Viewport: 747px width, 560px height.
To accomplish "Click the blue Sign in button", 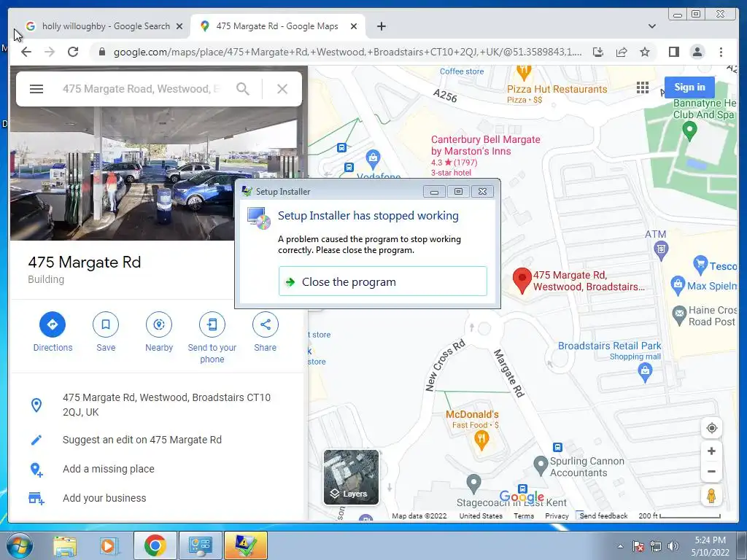I will [x=689, y=87].
